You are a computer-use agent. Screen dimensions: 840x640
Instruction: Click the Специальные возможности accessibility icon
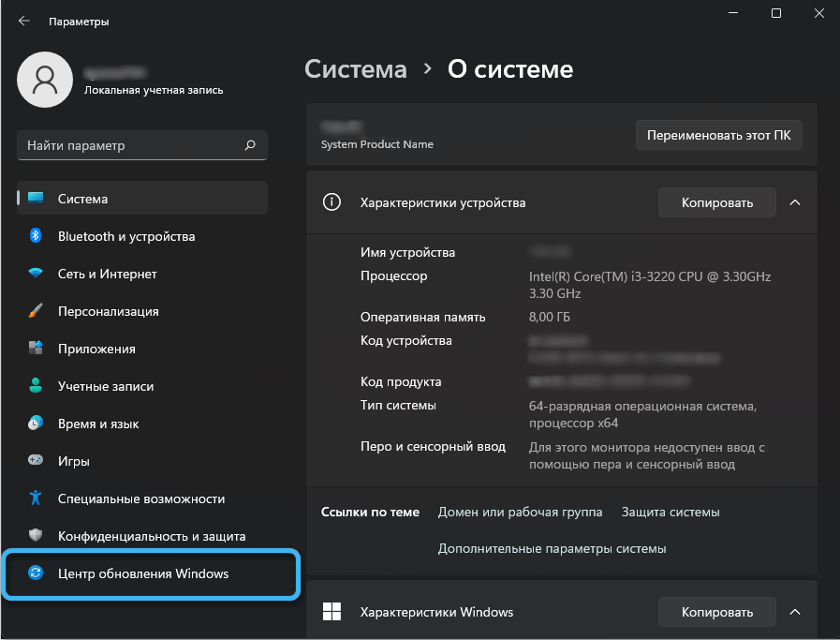(36, 499)
